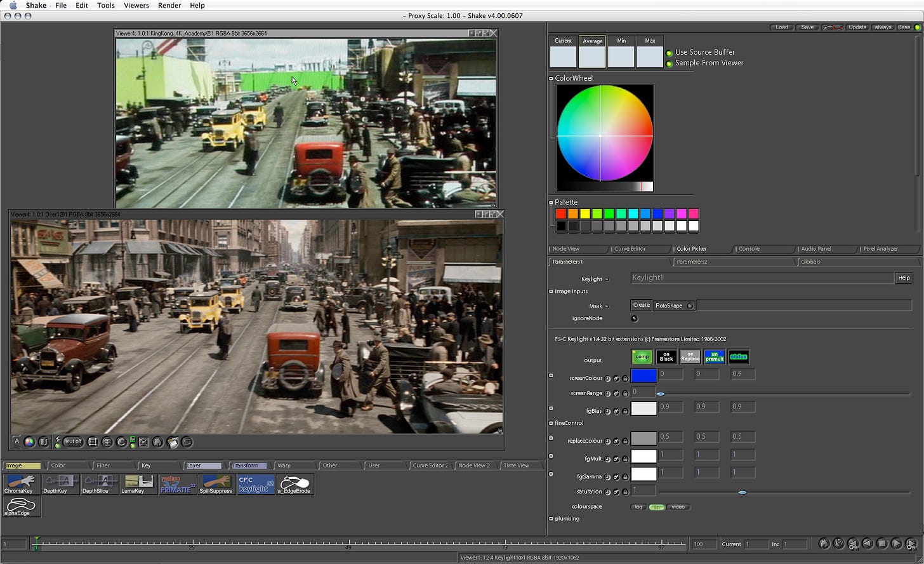Viewport: 924px width, 564px height.
Task: Click the fgBias lock icon
Action: point(625,412)
